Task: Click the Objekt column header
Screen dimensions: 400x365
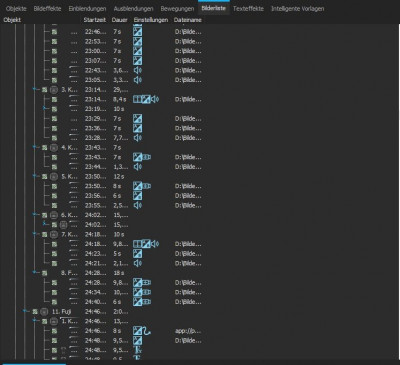Action: pyautogui.click(x=12, y=20)
